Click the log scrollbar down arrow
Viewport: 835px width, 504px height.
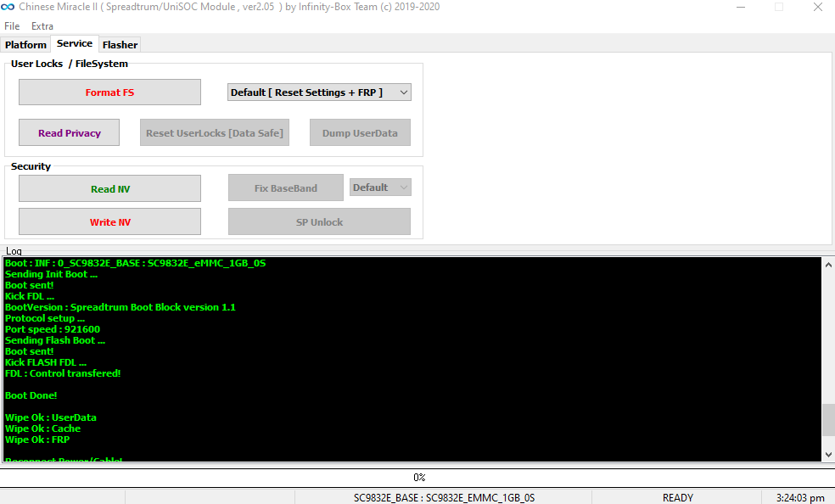coord(828,455)
